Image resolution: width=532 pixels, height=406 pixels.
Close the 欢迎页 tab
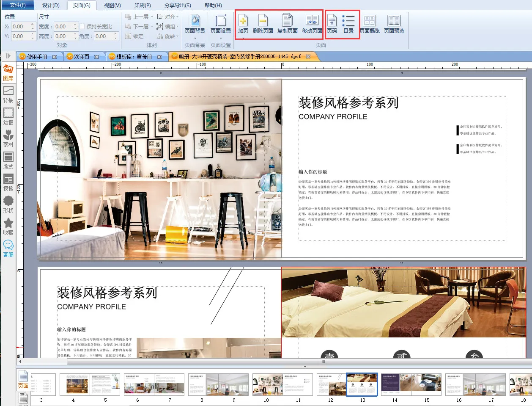click(96, 57)
